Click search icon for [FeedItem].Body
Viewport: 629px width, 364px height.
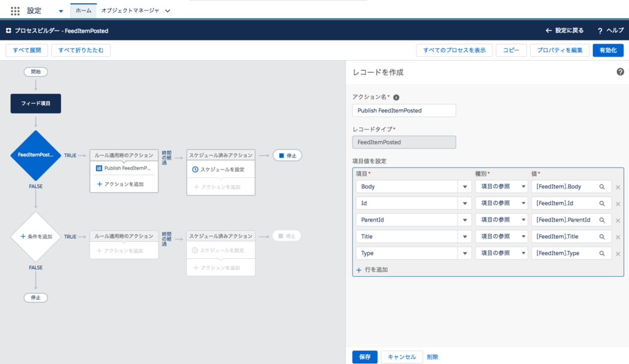click(602, 187)
